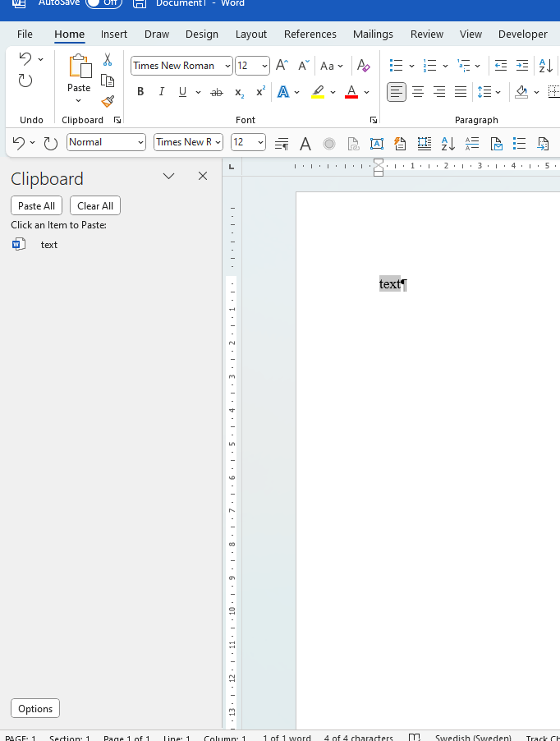This screenshot has height=741, width=560.
Task: Click the Redo icon in quick toolbar
Action: click(51, 143)
